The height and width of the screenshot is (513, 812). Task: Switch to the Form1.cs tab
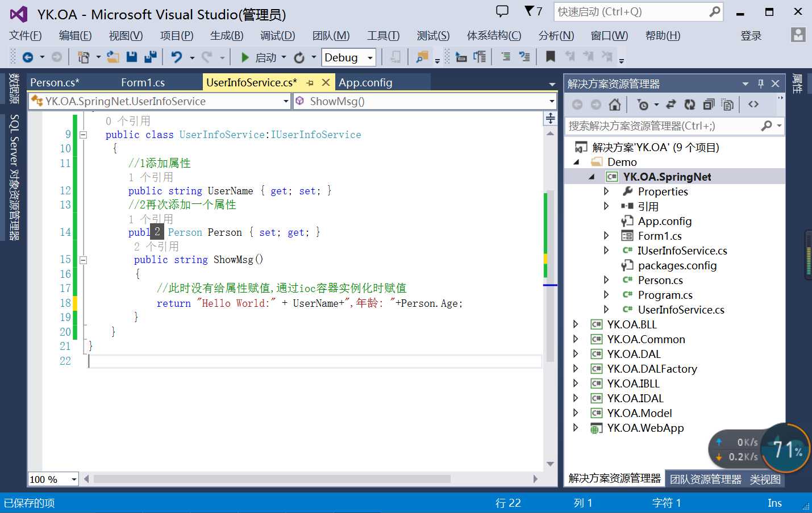(143, 82)
